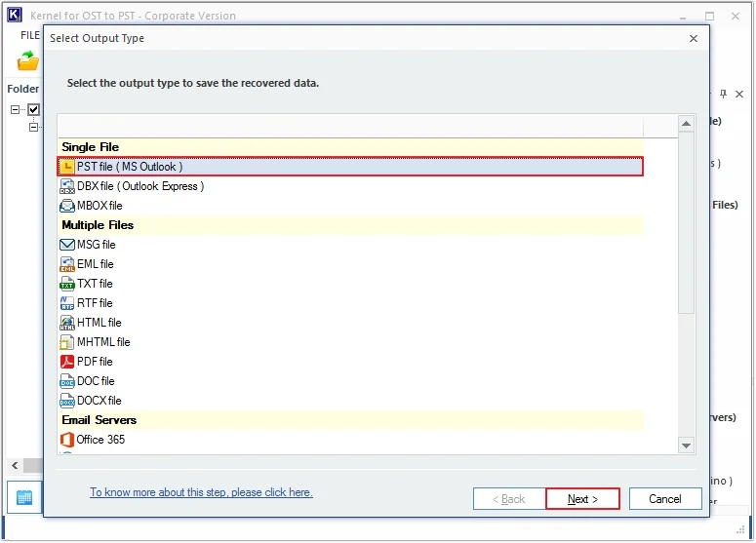756x543 pixels.
Task: Select 'DOC file' row
Action: pyautogui.click(x=350, y=381)
